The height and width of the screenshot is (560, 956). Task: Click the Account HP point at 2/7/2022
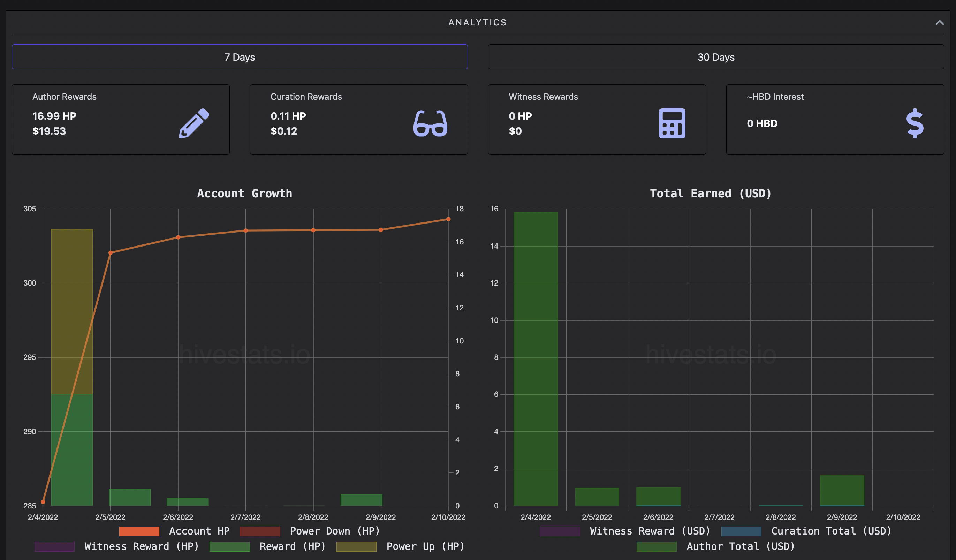click(245, 230)
